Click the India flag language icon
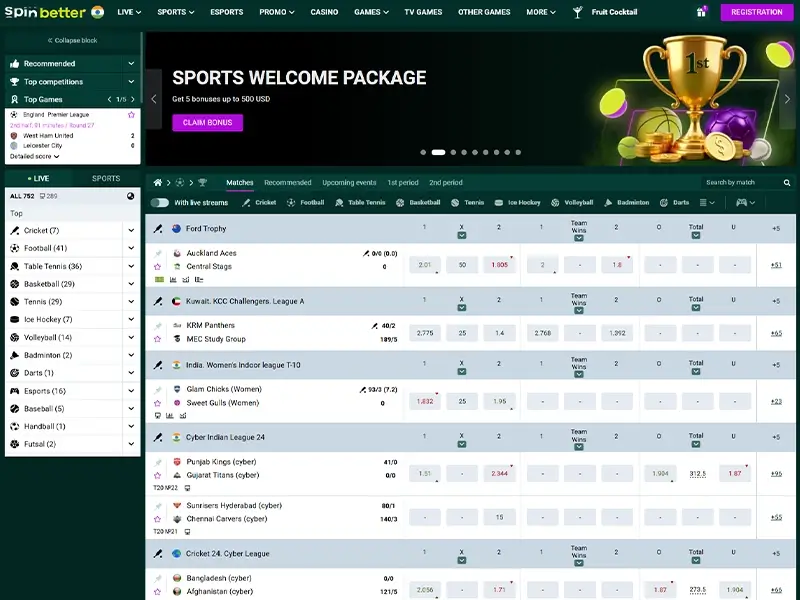The width and height of the screenshot is (800, 600). [x=97, y=12]
